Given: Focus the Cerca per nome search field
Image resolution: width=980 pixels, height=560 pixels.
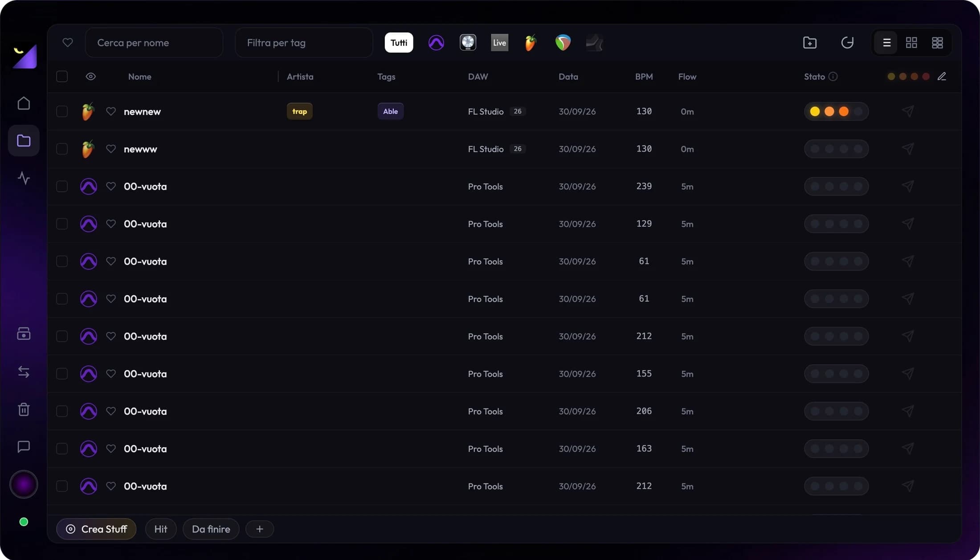Looking at the screenshot, I should coord(154,43).
